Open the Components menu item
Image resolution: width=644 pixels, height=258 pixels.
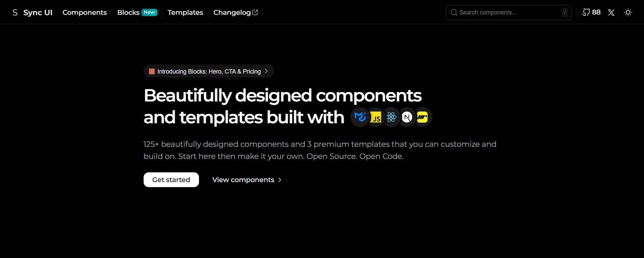pos(85,12)
